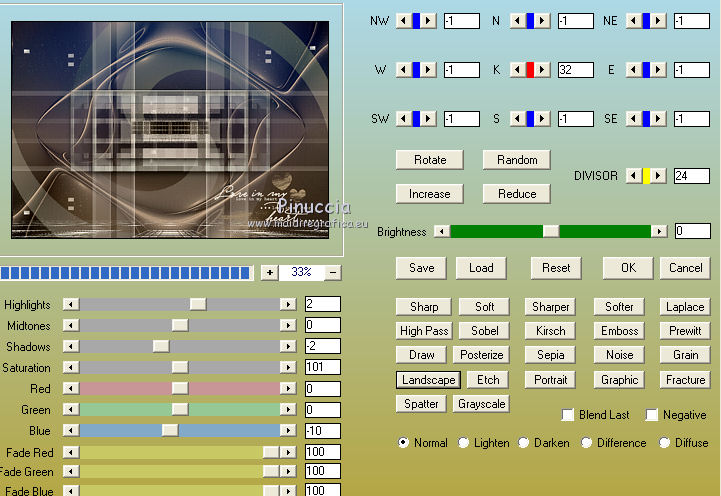The height and width of the screenshot is (496, 721).
Task: Click the S kernel left arrow
Action: (518, 119)
